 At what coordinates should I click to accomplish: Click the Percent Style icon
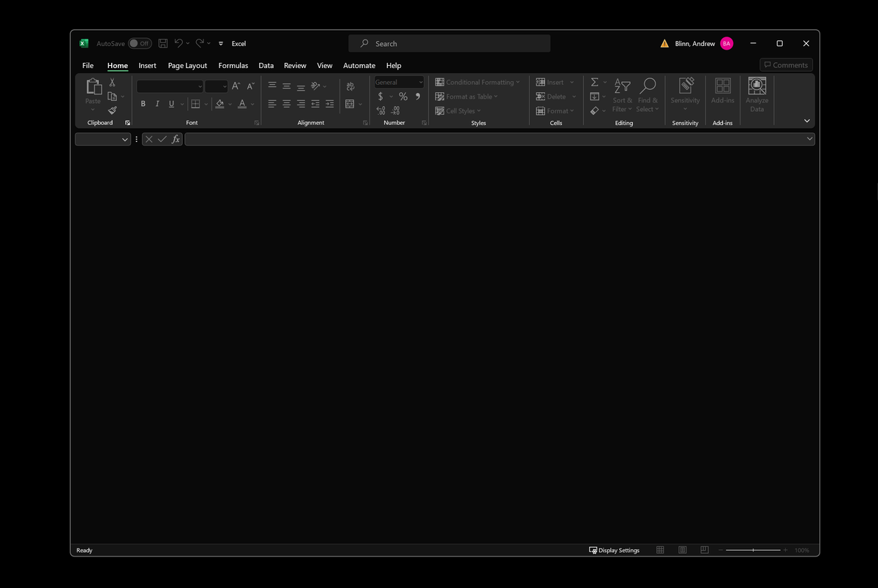(403, 97)
